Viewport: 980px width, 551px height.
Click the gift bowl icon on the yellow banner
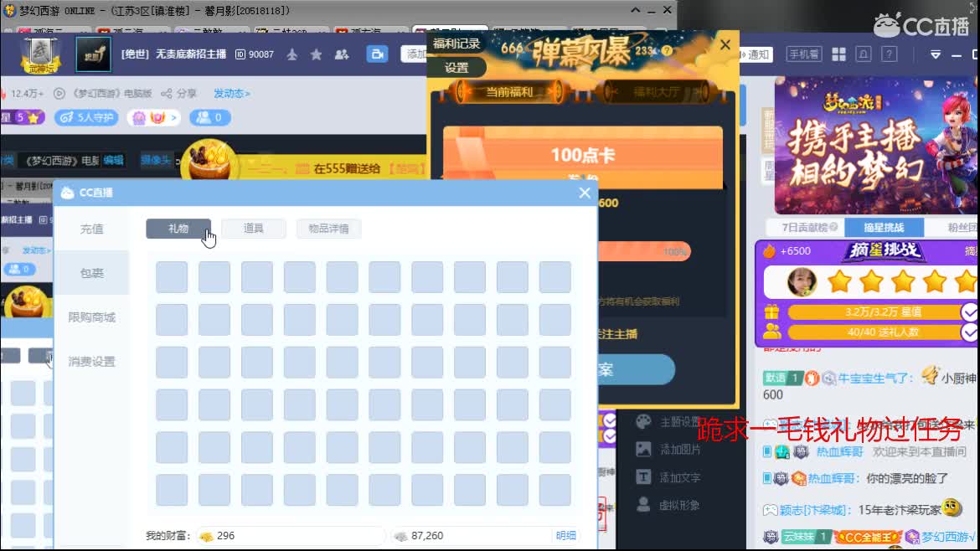[209, 161]
